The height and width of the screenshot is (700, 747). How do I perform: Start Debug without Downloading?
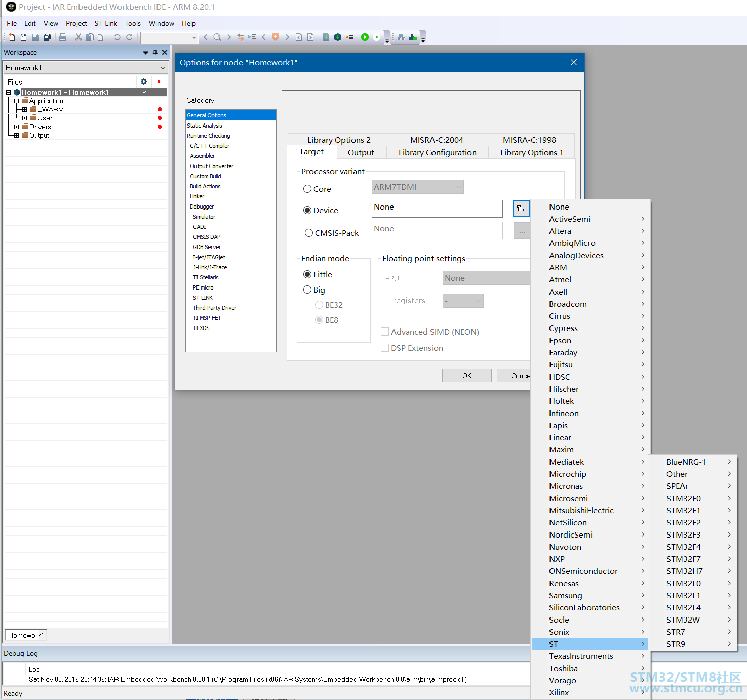[377, 37]
